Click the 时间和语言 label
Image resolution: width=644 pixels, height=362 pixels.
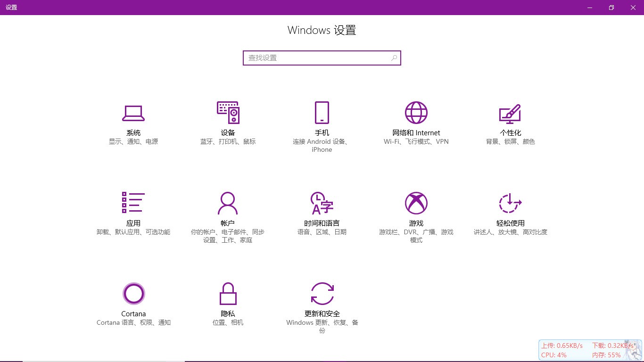[x=322, y=223]
